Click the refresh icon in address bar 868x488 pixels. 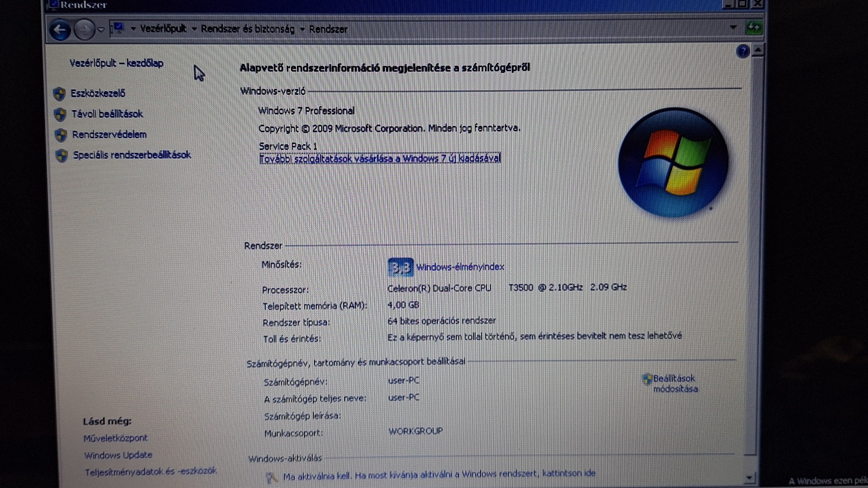(753, 28)
